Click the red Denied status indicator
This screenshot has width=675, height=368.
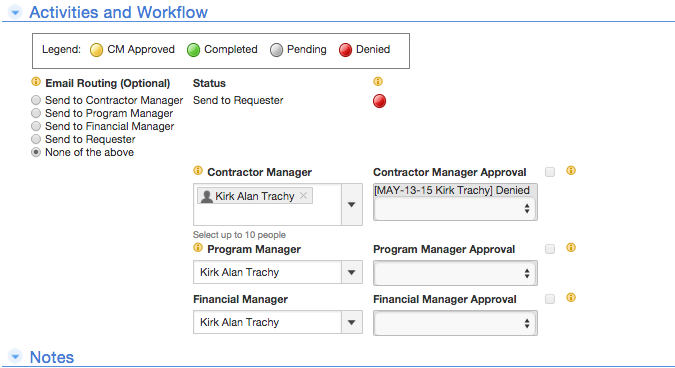[379, 101]
